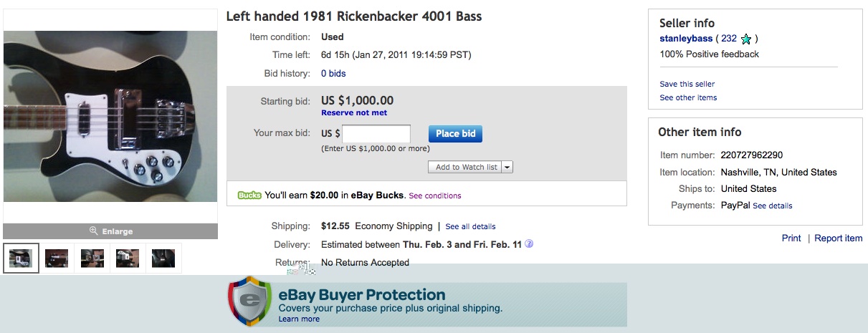
Task: Select the third bass thumbnail
Action: pyautogui.click(x=92, y=259)
